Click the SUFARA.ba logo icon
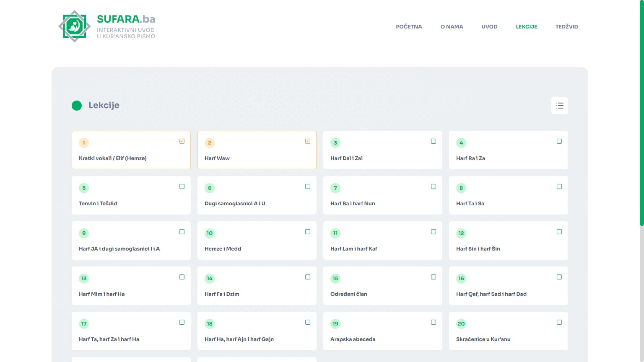 tap(75, 26)
